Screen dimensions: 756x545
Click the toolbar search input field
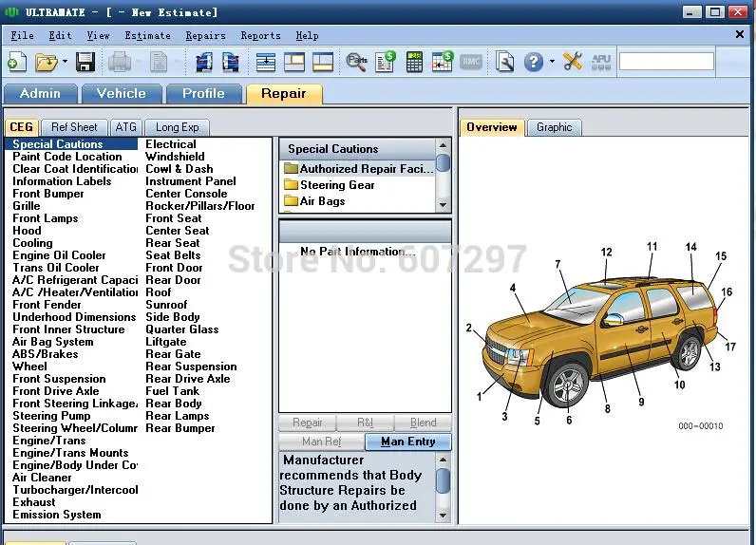(667, 61)
